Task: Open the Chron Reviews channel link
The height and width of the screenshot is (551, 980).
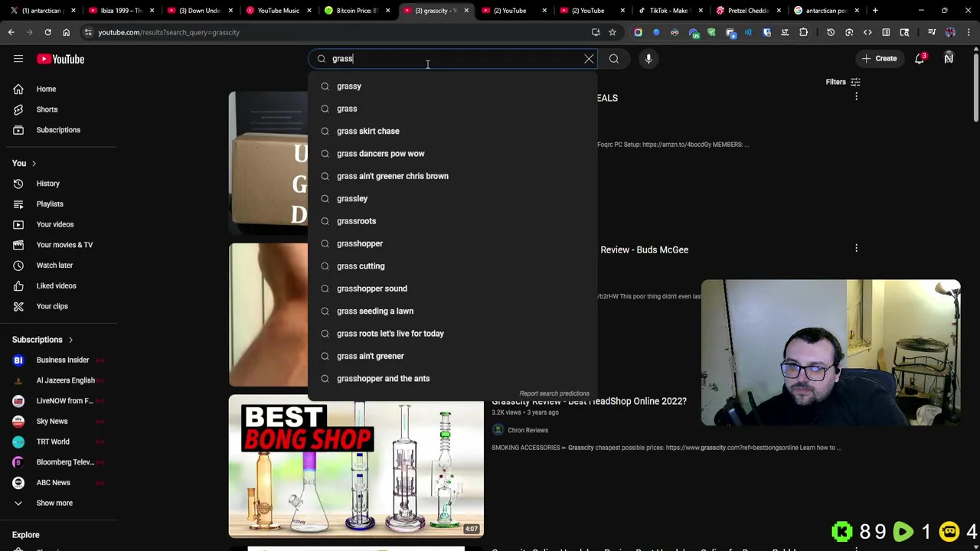Action: [x=528, y=430]
